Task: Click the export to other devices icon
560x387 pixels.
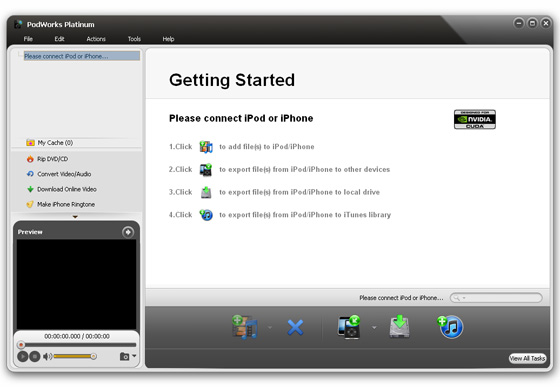Action: pos(349,327)
